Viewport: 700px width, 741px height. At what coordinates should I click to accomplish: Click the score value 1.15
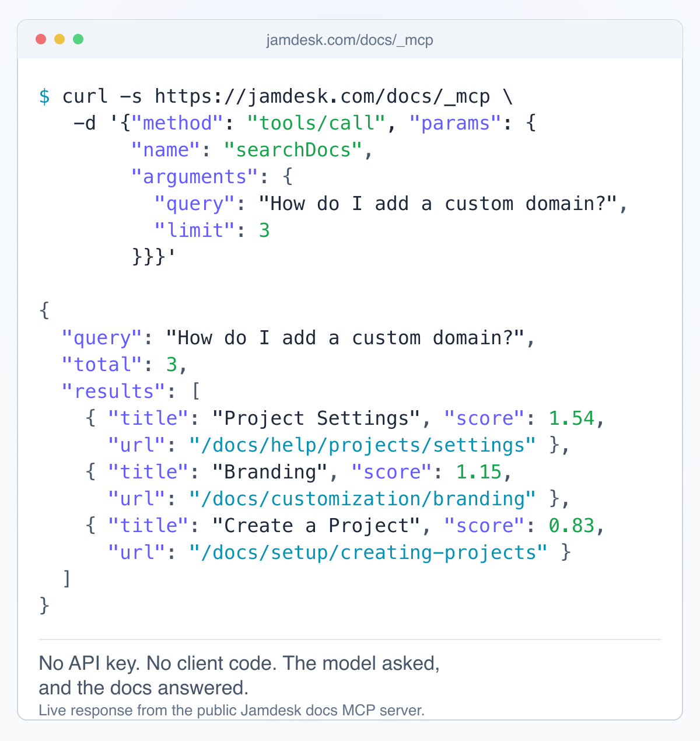[x=478, y=472]
